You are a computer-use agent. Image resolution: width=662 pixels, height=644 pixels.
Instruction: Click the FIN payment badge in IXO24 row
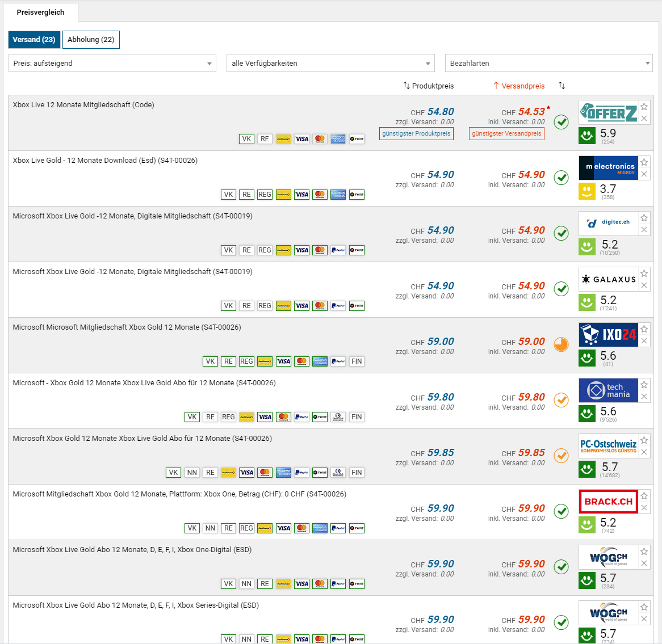point(357,361)
